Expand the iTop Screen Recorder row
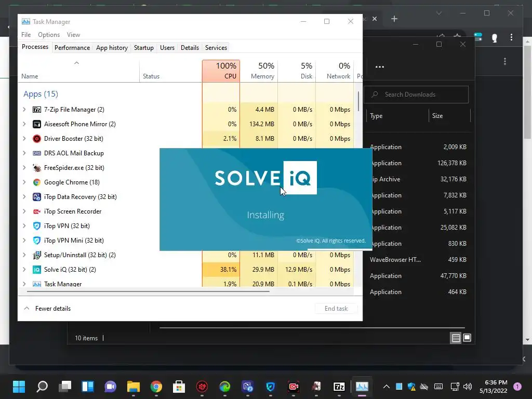The image size is (532, 399). pyautogui.click(x=24, y=211)
